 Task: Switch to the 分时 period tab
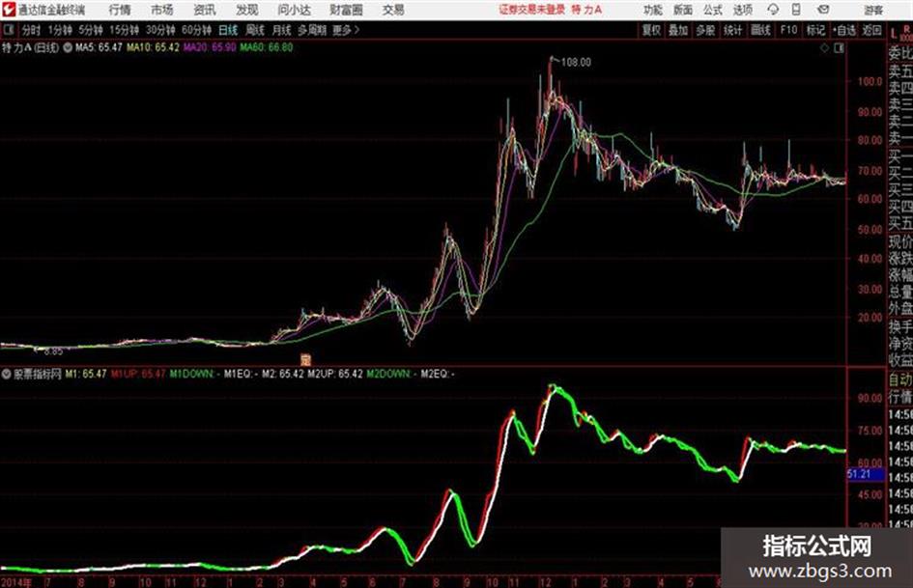31,30
